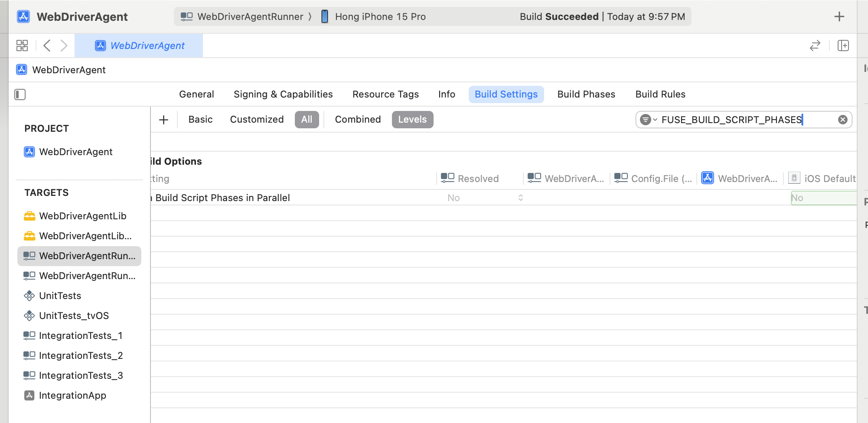Go forward with the right chevron
This screenshot has width=868, height=423.
coord(64,46)
